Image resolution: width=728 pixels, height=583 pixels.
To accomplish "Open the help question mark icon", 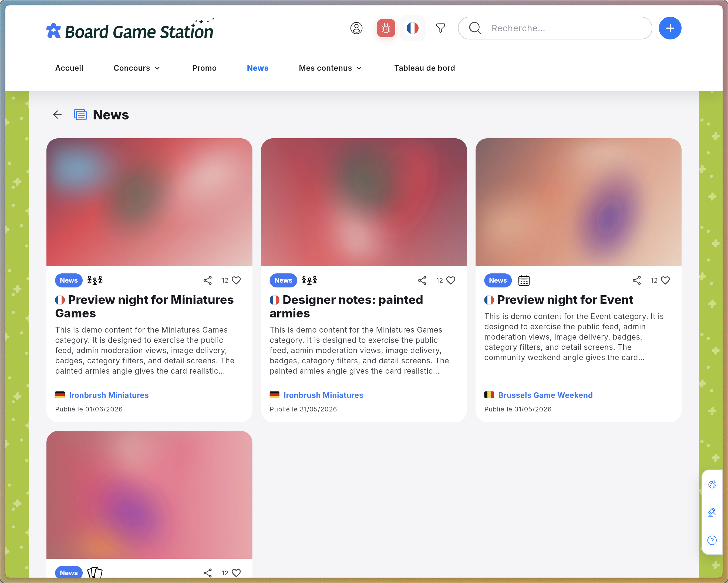I will pyautogui.click(x=712, y=540).
